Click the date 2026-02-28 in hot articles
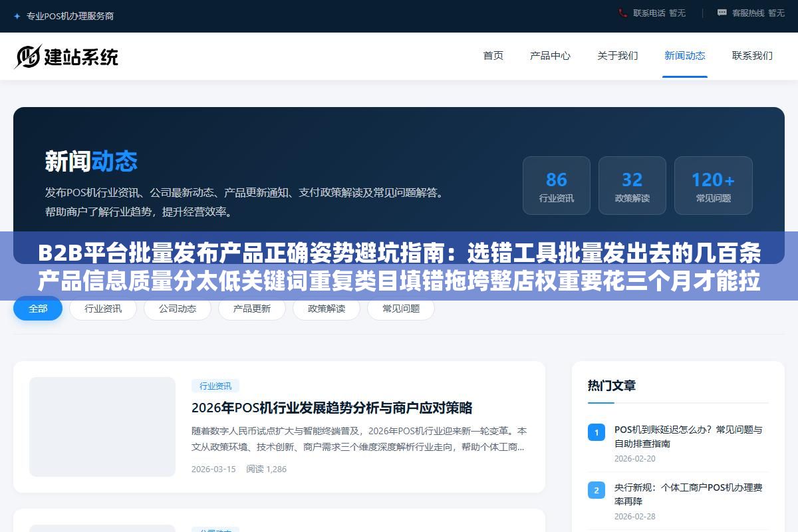The width and height of the screenshot is (798, 532). coord(634,516)
